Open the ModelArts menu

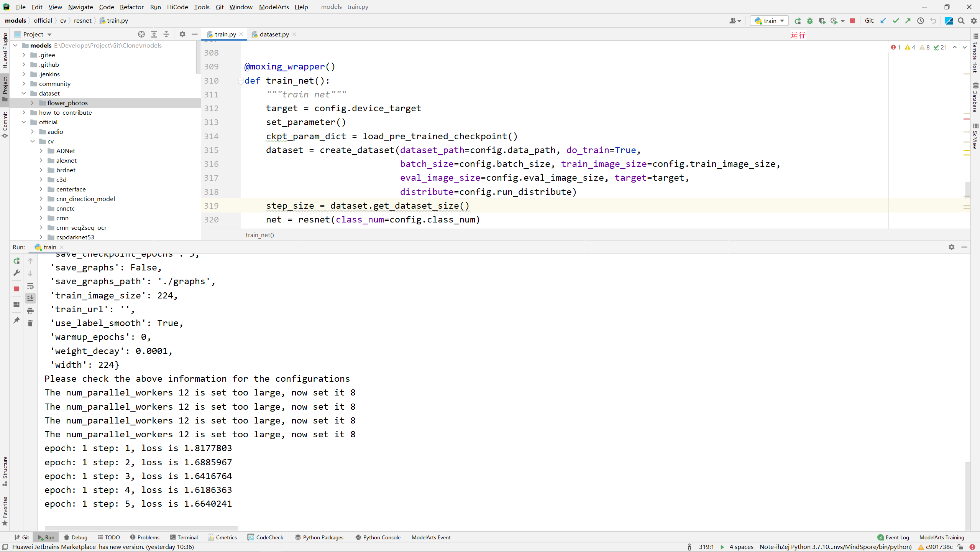coord(274,7)
